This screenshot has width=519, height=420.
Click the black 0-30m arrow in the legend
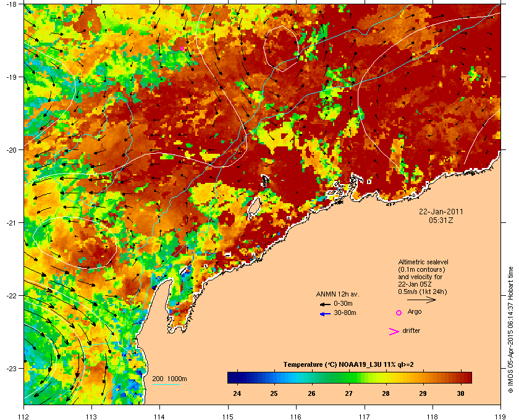coord(325,304)
